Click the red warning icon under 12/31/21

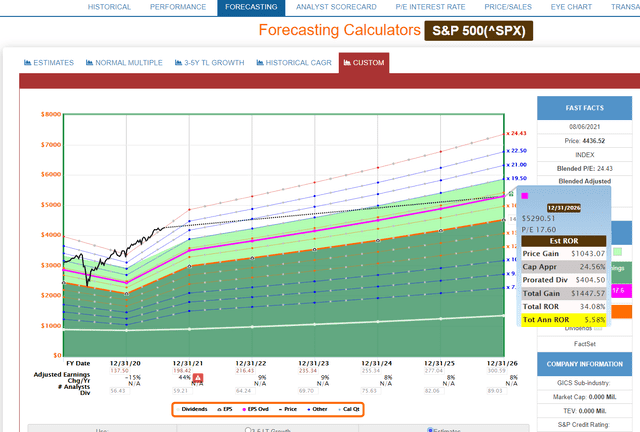pos(198,378)
